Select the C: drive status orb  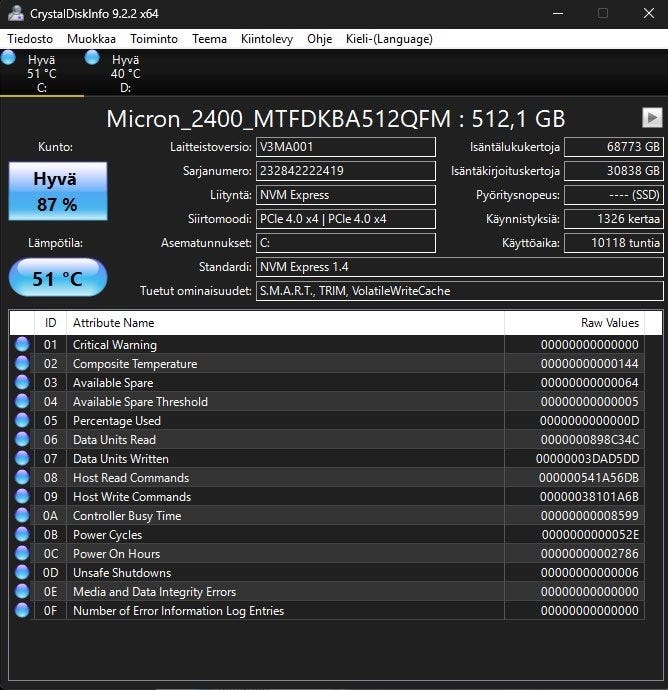(x=8, y=58)
